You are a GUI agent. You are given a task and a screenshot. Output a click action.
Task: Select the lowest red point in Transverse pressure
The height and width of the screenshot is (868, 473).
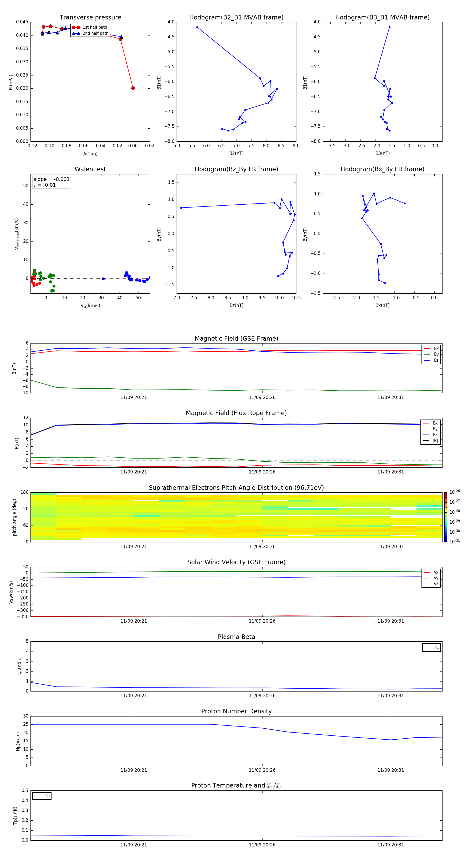pos(133,88)
